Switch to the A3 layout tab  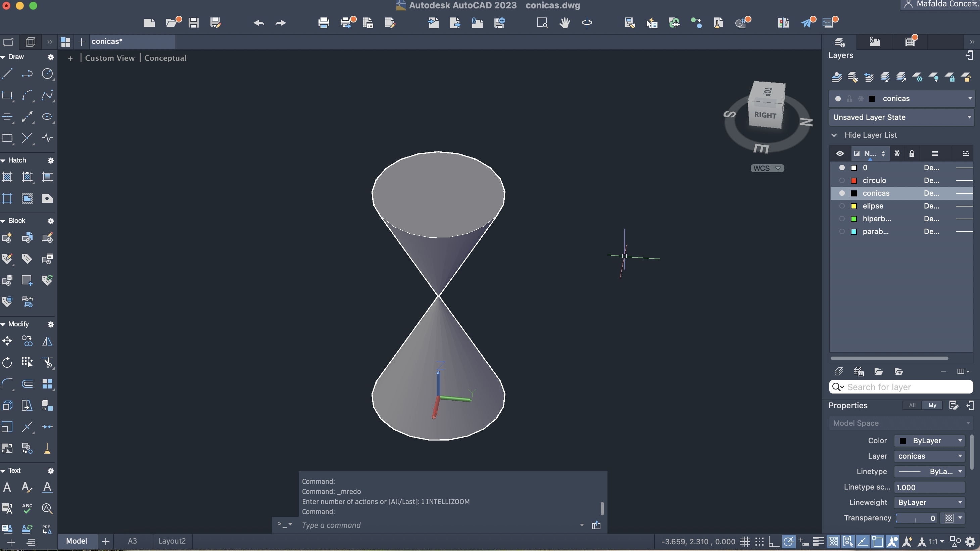pyautogui.click(x=132, y=541)
